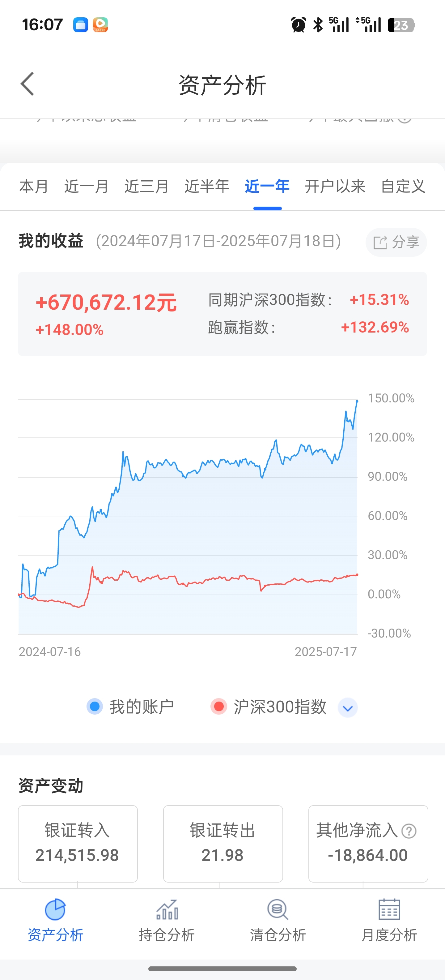The width and height of the screenshot is (445, 980).
Task: Open the 自定义 date range tab
Action: 403,187
